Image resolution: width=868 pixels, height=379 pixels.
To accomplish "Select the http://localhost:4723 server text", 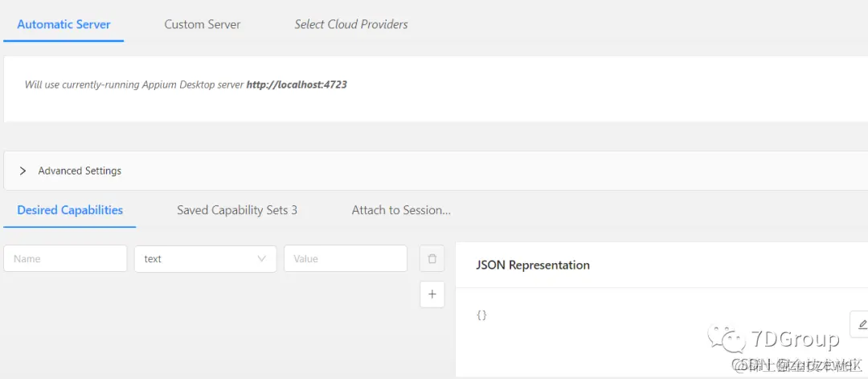I will 297,84.
